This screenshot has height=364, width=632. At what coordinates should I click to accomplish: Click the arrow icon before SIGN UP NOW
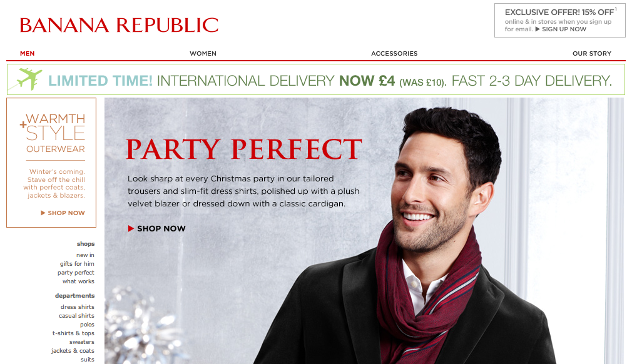[538, 29]
